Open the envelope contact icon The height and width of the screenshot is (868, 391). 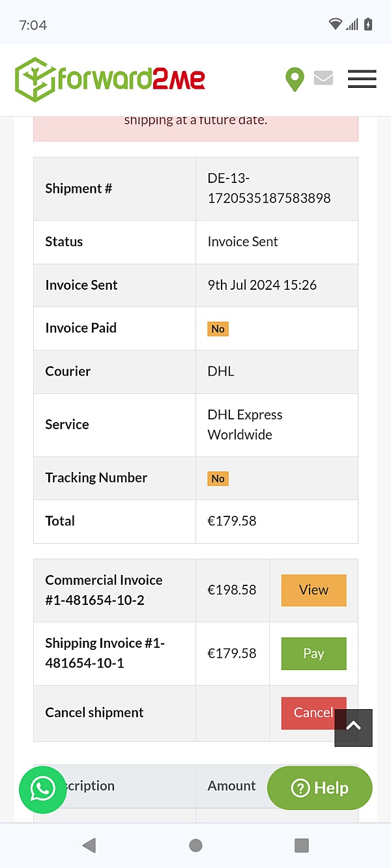323,77
